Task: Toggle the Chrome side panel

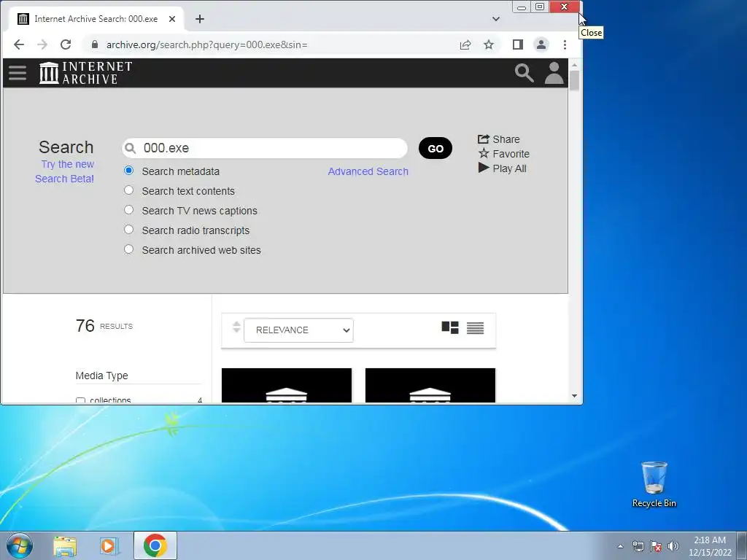Action: tap(518, 44)
